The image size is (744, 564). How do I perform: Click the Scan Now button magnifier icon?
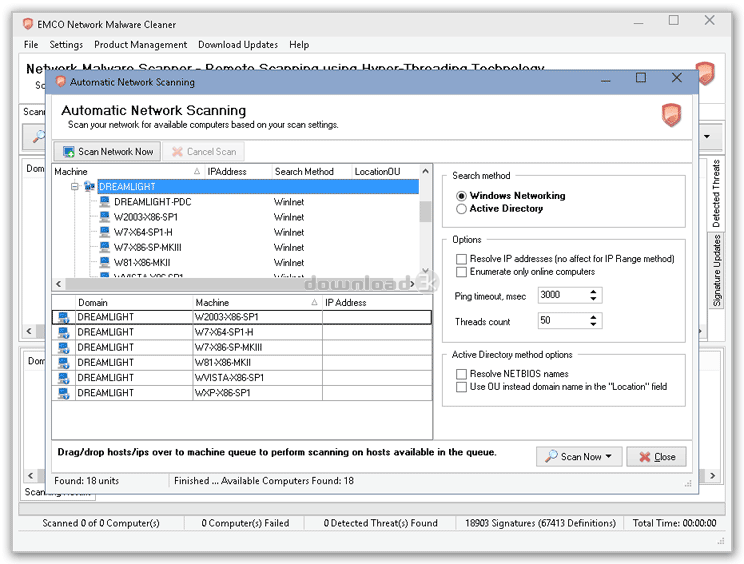coord(551,456)
